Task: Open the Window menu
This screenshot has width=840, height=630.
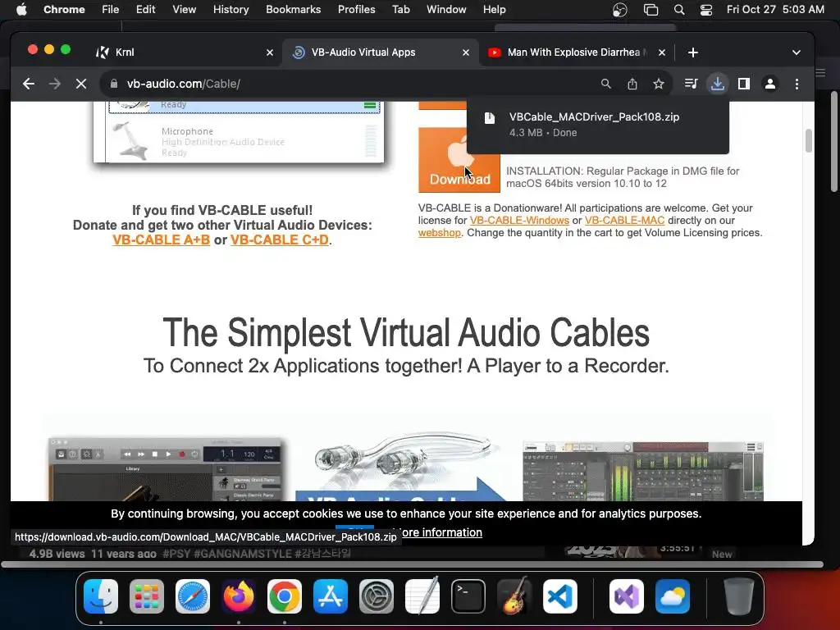Action: [x=446, y=9]
